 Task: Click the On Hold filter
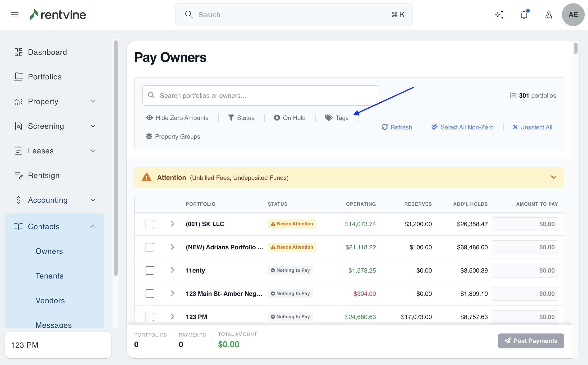coord(290,118)
